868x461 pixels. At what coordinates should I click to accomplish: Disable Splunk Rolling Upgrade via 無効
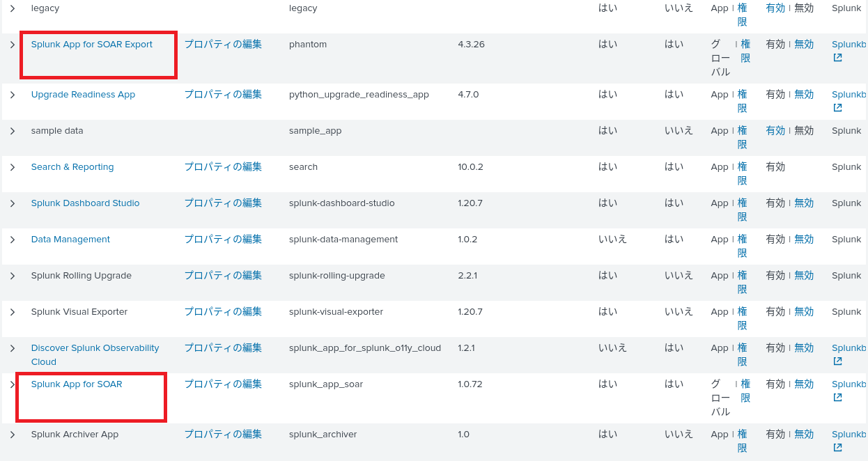coord(804,276)
